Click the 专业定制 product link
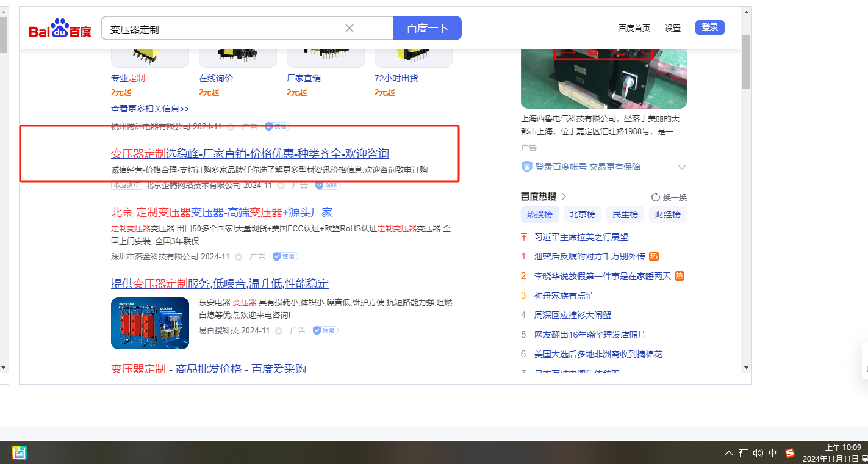The width and height of the screenshot is (868, 464). [x=128, y=78]
